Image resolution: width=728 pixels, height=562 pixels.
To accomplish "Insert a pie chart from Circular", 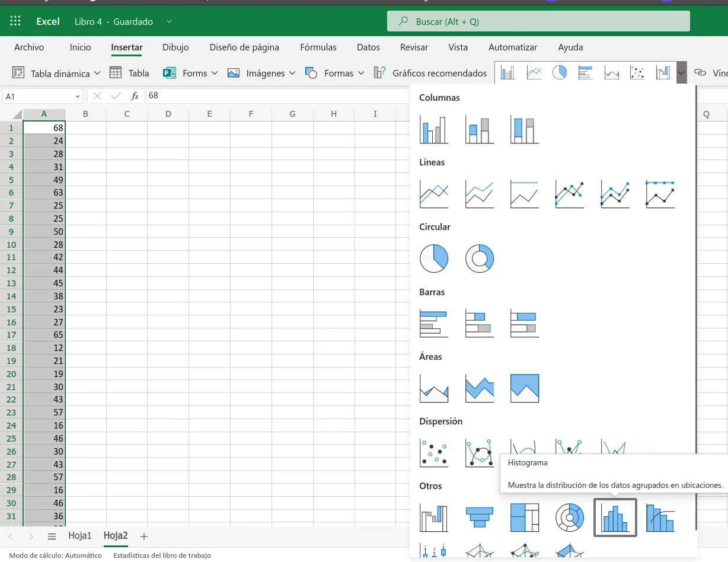I will click(x=434, y=258).
